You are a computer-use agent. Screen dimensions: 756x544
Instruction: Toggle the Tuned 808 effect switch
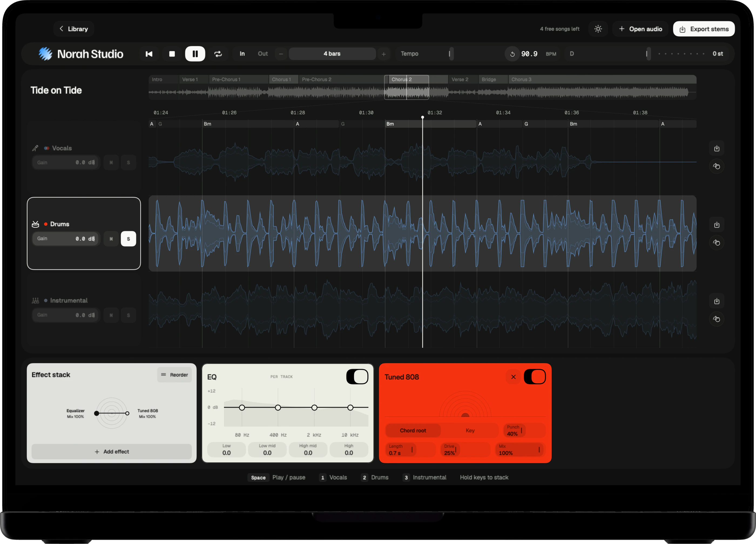pyautogui.click(x=535, y=377)
